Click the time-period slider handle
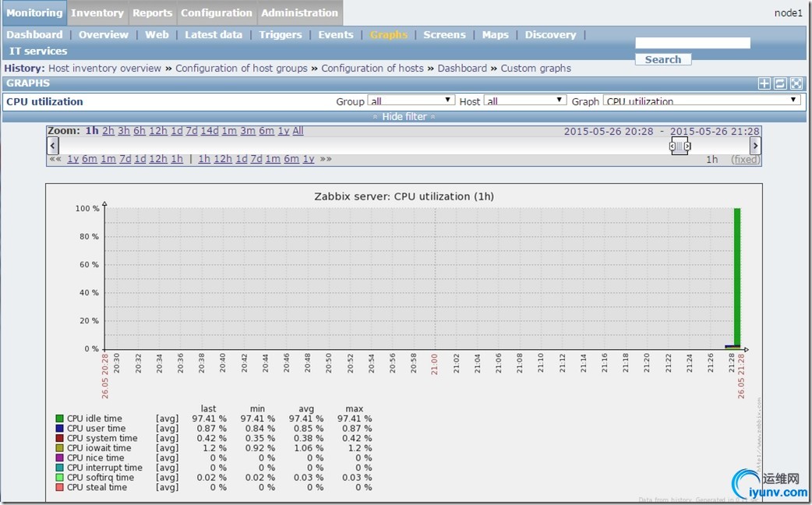This screenshot has height=505, width=812. click(x=680, y=146)
